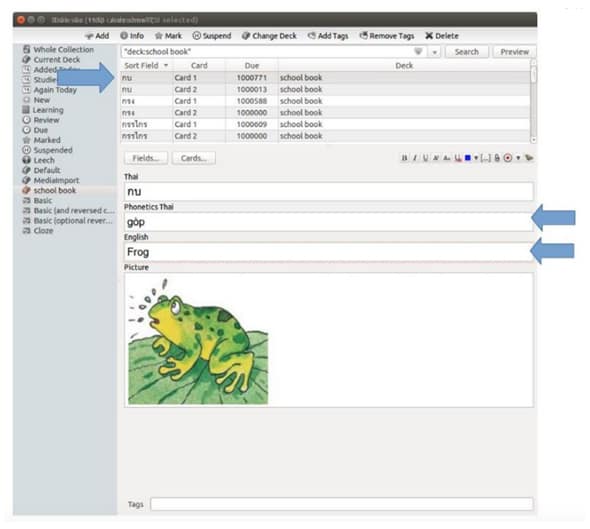Select the row with due 1000609

point(325,124)
